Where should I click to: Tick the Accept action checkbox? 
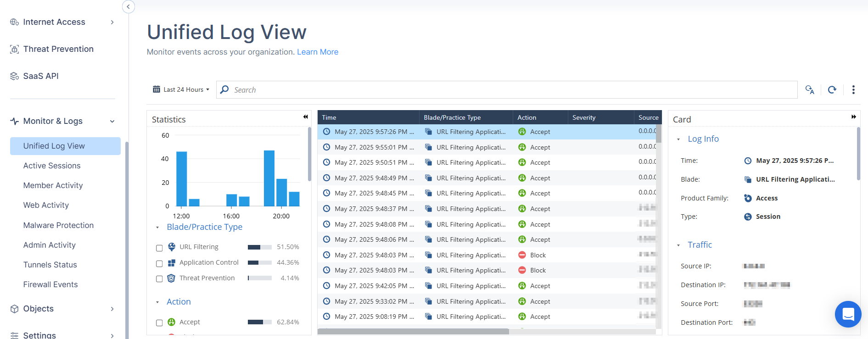pyautogui.click(x=159, y=323)
